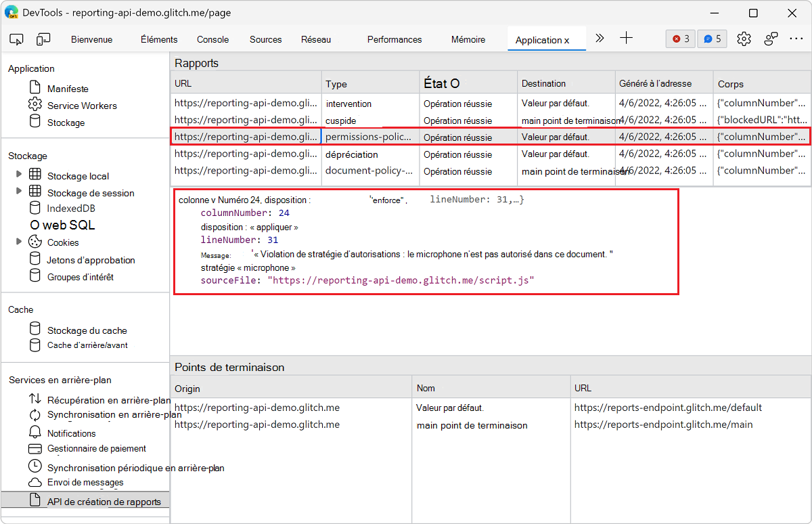Expand the Cookies tree item

[x=19, y=242]
